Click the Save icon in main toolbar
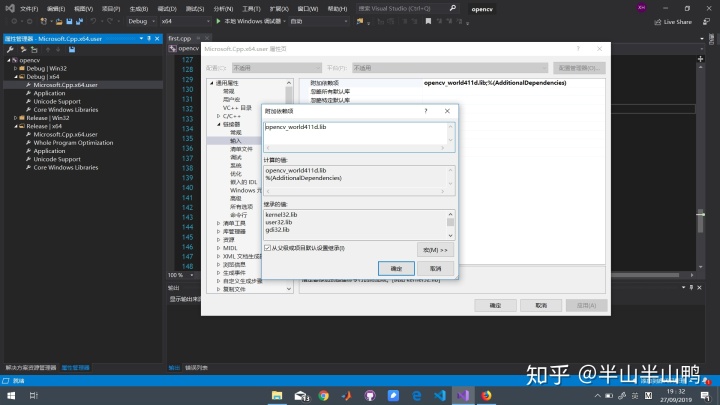This screenshot has width=720, height=405. 69,21
